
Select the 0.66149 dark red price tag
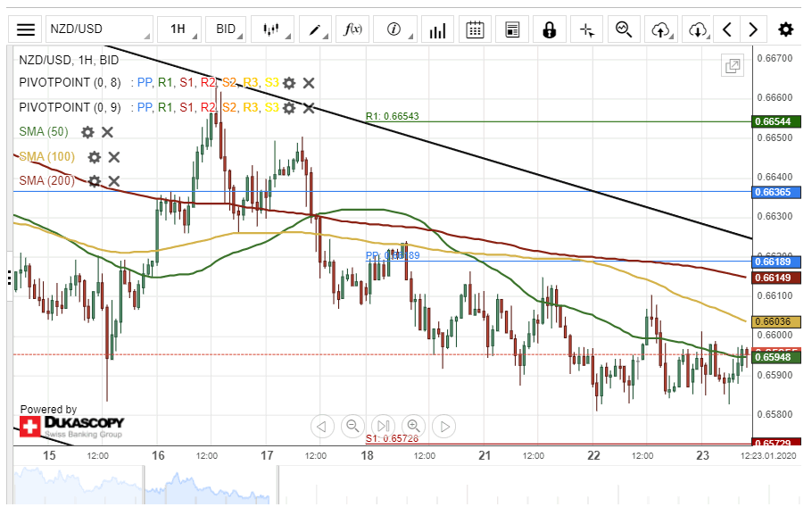click(775, 278)
